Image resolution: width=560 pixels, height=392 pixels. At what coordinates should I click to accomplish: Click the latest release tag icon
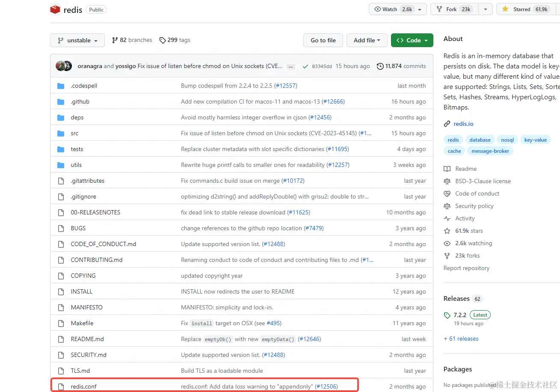click(447, 315)
